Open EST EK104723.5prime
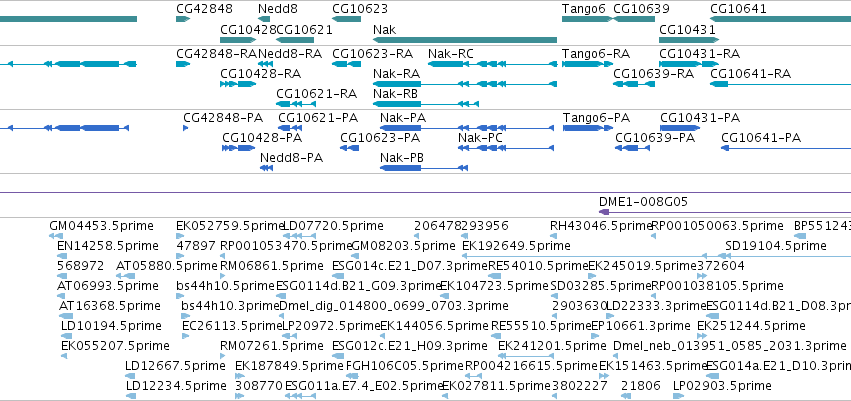Screen dimensions: 851x401 (444, 296)
